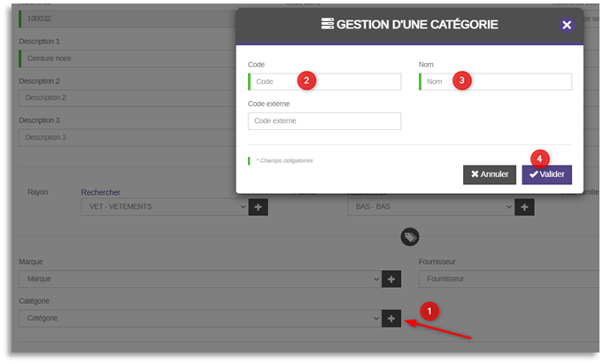Expand the Catégorie dropdown

click(199, 318)
